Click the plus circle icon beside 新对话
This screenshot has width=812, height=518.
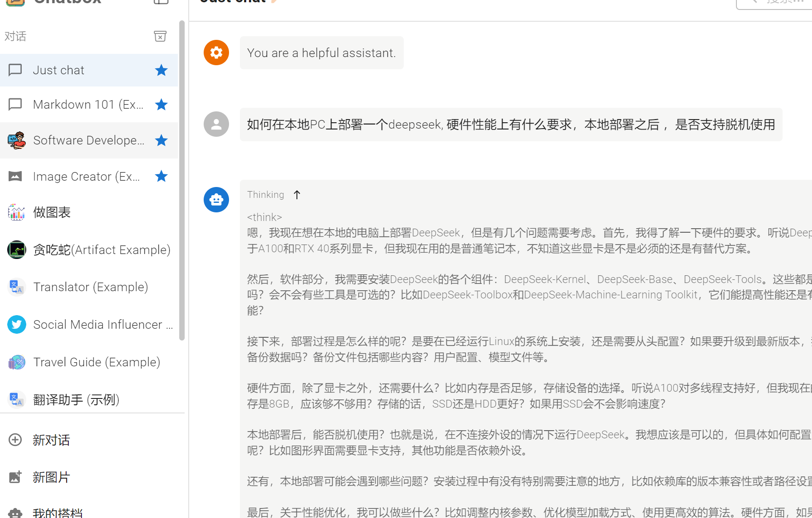15,440
